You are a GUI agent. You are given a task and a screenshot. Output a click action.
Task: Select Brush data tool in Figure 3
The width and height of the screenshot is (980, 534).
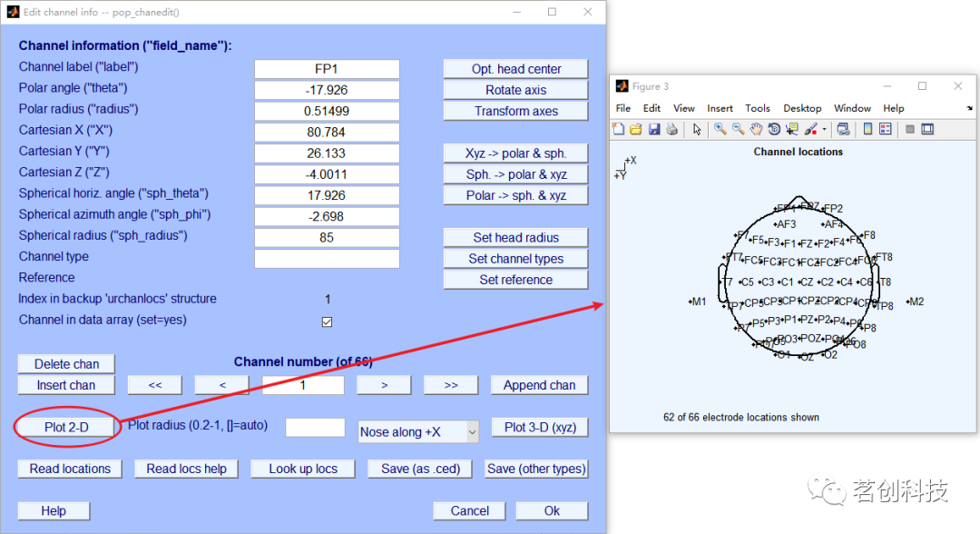click(810, 129)
